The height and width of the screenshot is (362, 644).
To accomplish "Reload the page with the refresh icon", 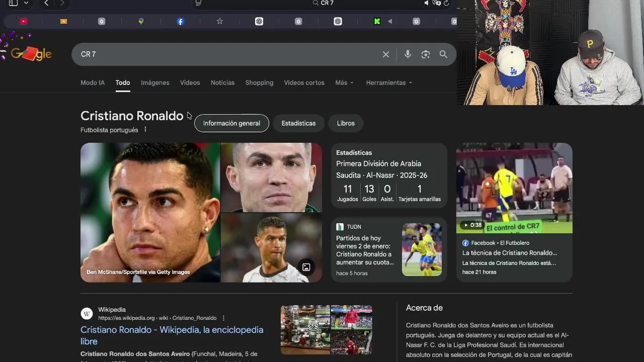I will (446, 3).
